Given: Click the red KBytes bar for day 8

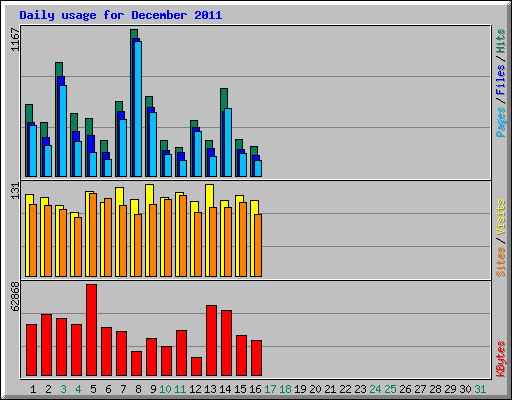Looking at the screenshot, I should point(136,364).
